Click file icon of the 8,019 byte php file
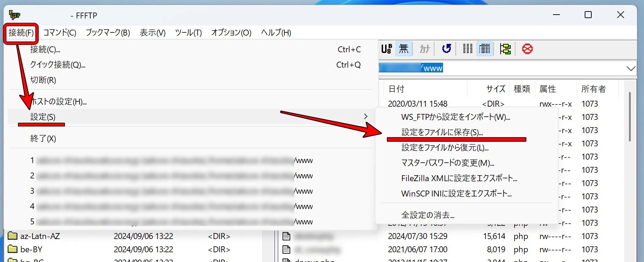The width and height of the screenshot is (644, 262). 286,249
